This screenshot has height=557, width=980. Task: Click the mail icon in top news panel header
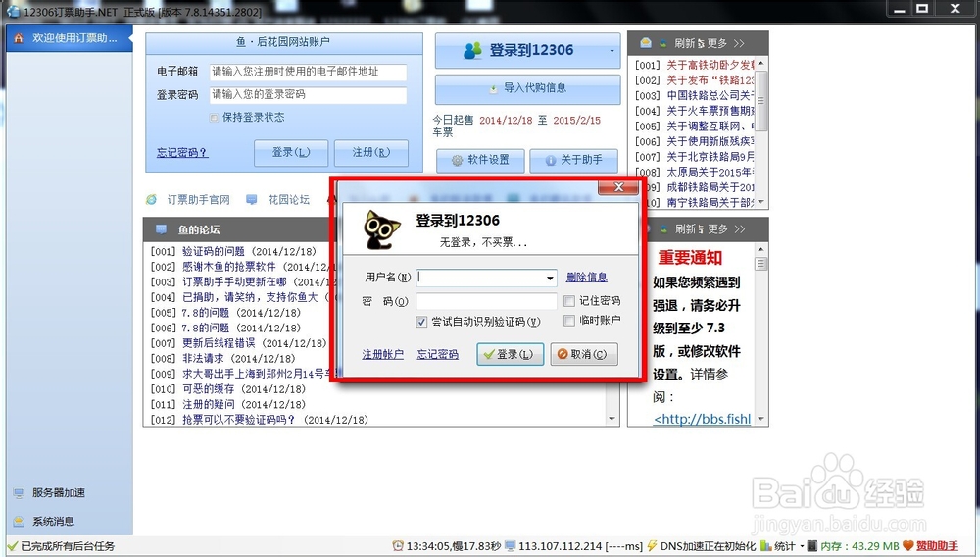(646, 42)
